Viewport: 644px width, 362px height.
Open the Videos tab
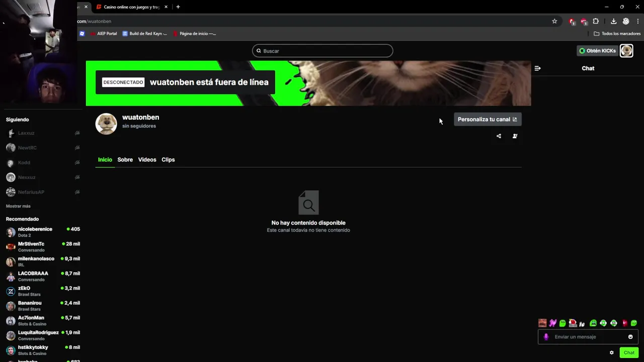click(147, 159)
